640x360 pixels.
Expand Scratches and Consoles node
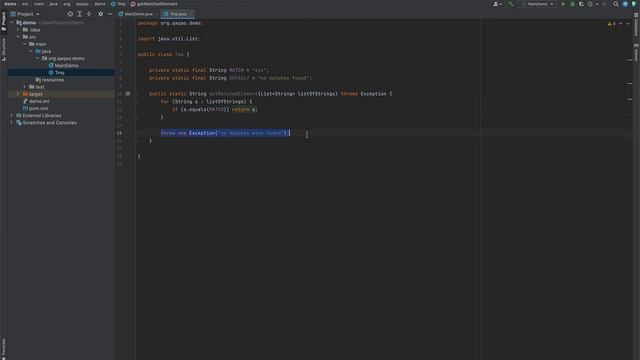pos(12,122)
